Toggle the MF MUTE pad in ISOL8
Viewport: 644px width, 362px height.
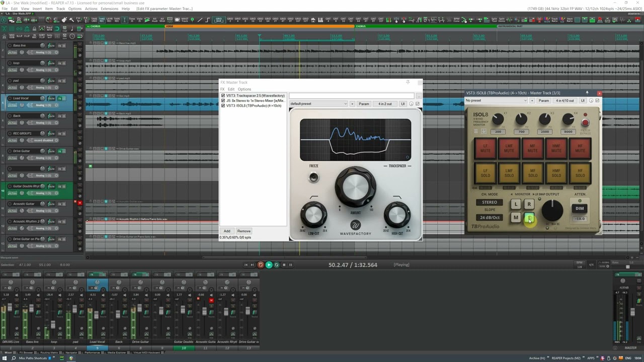[532, 148]
